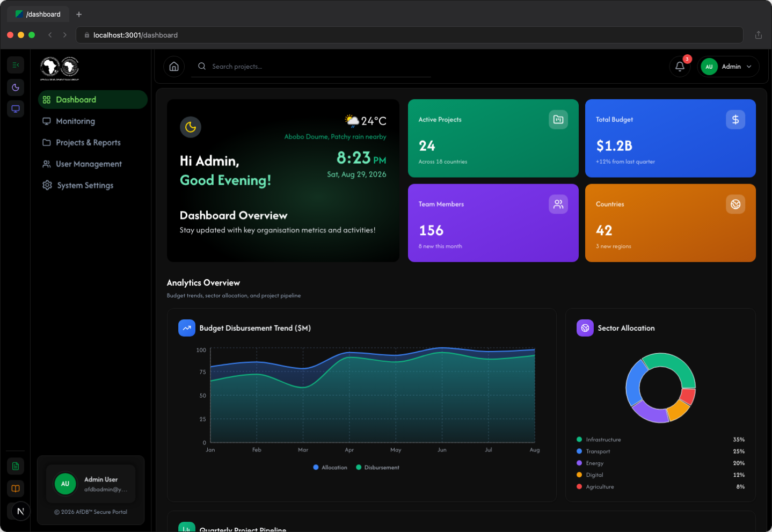Open the Dashboard menu item

(92, 99)
